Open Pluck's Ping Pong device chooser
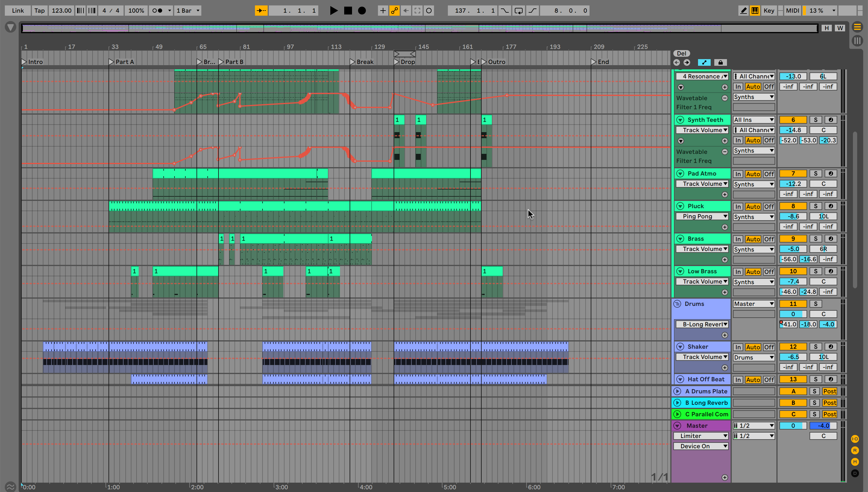 click(702, 217)
